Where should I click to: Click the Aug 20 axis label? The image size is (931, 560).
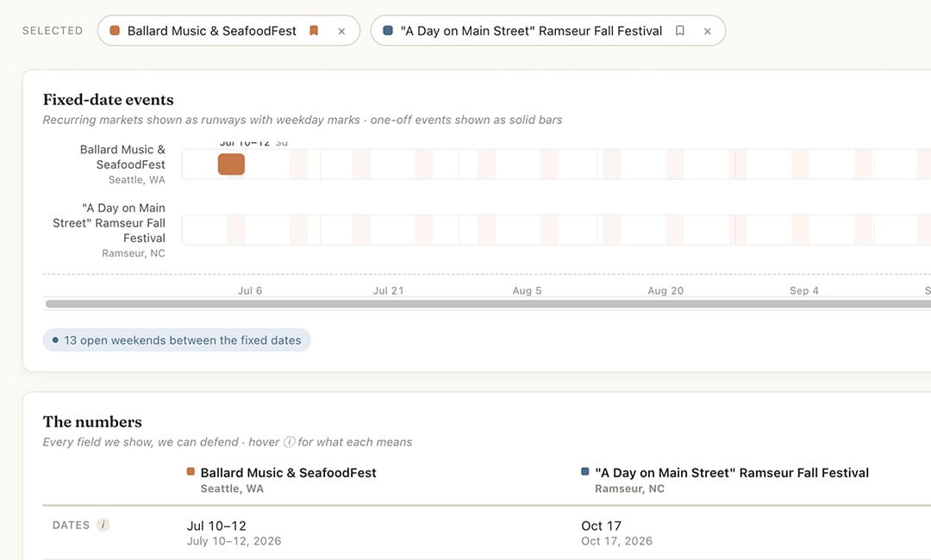[665, 290]
